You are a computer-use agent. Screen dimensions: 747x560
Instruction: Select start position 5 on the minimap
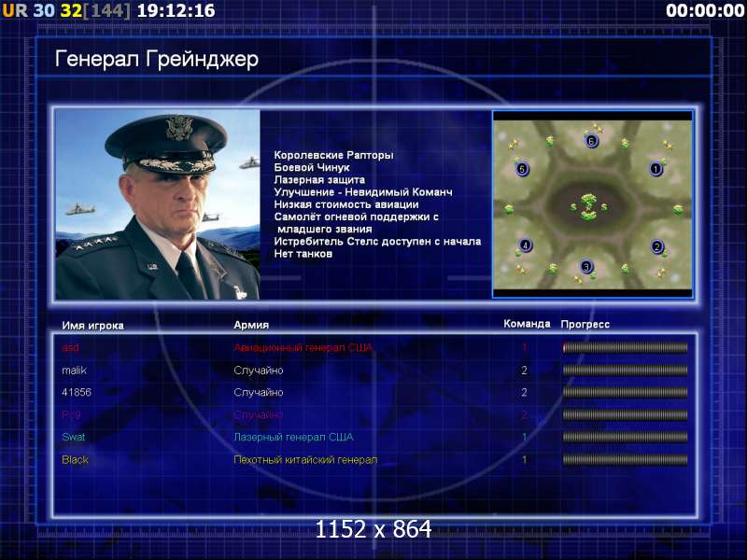522,169
